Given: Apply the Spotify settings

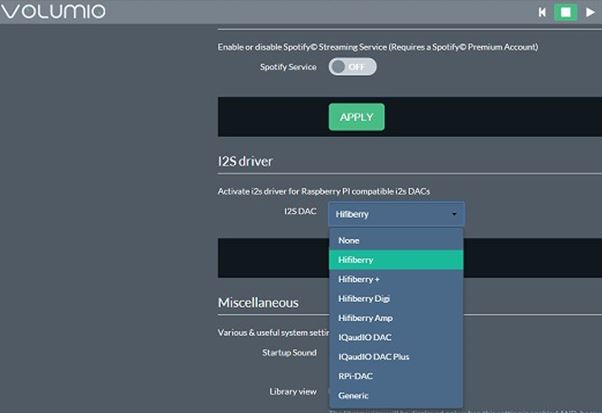Looking at the screenshot, I should pos(356,117).
